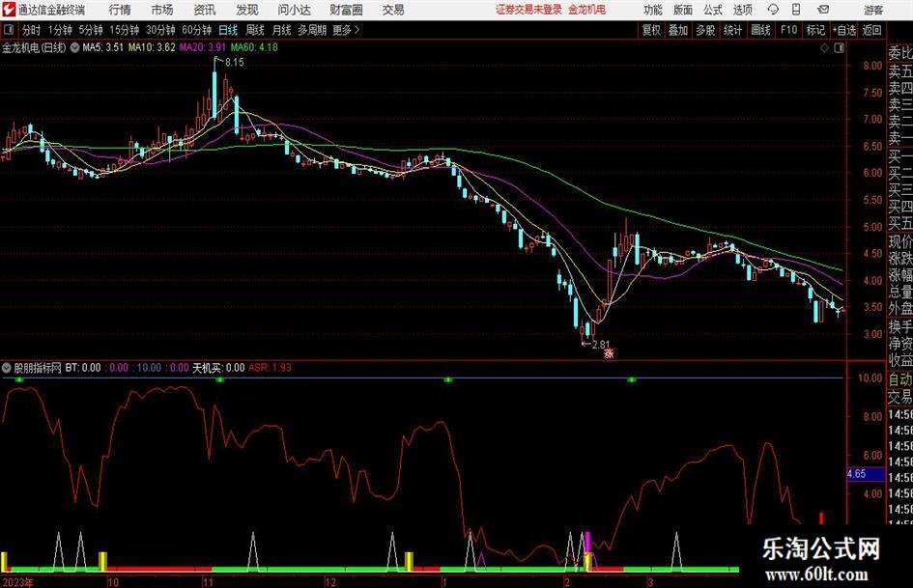
Task: Click the 返回 back button
Action: (x=871, y=30)
